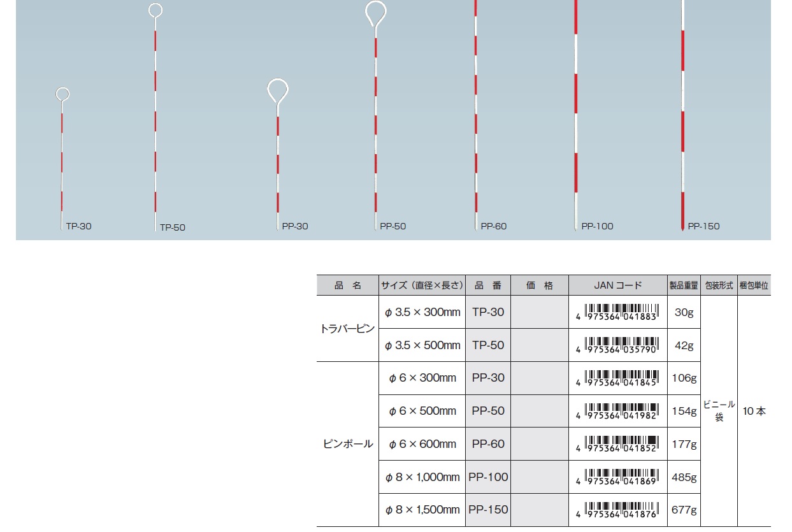
Task: Click the 品名 column header
Action: (347, 286)
